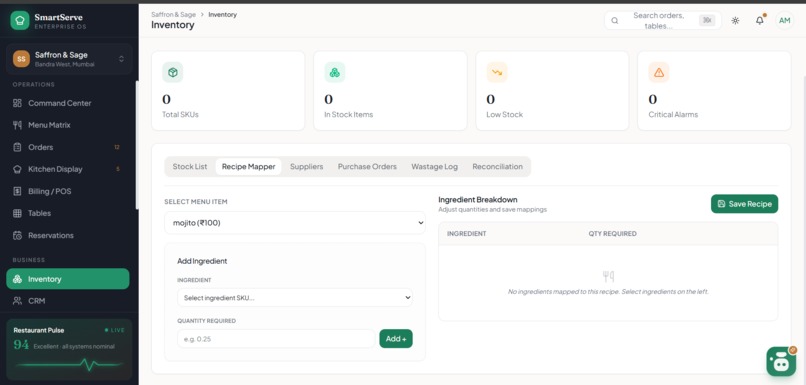Open Kitchen Display in sidebar
806x385 pixels.
tap(68, 169)
